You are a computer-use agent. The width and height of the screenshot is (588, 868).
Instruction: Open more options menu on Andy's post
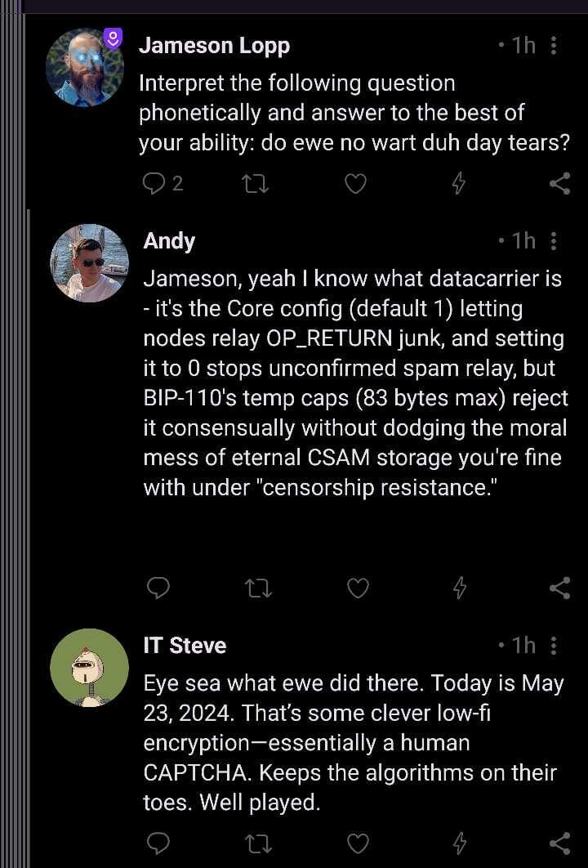tap(555, 241)
